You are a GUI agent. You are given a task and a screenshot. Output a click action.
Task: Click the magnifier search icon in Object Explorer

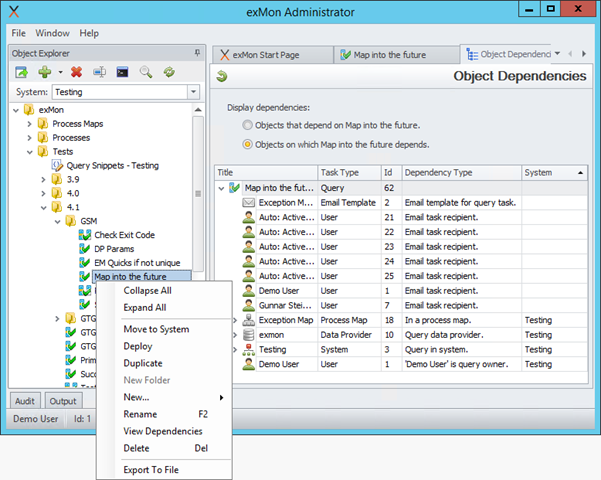tap(146, 72)
